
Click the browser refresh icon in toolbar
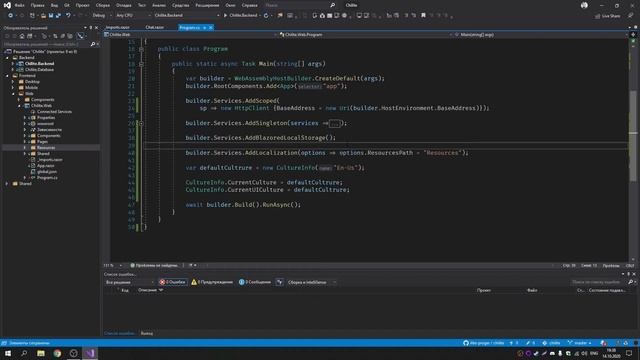[266, 16]
